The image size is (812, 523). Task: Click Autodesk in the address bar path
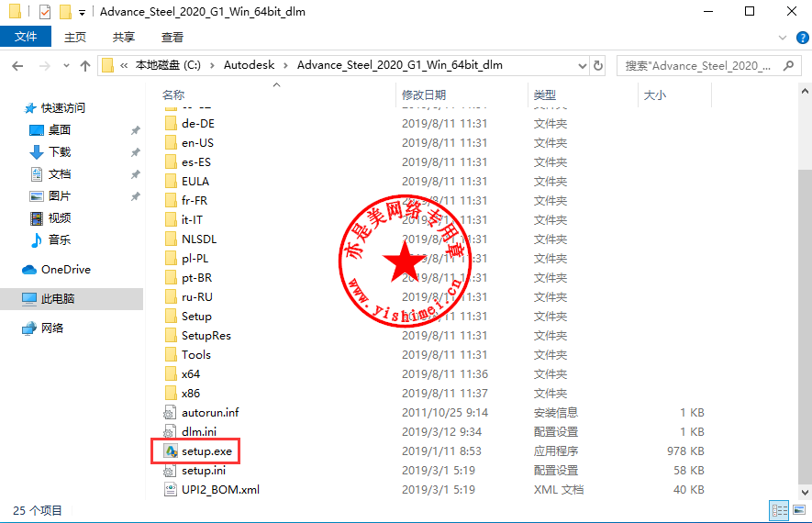pos(249,65)
